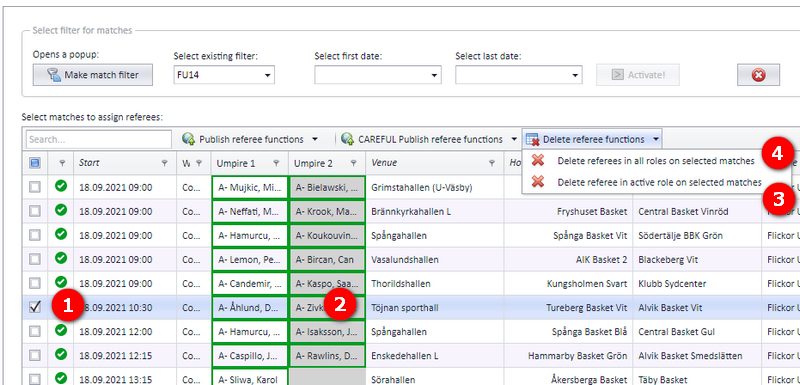Uncheck the Töjnan sporthall row checkbox

[x=35, y=307]
